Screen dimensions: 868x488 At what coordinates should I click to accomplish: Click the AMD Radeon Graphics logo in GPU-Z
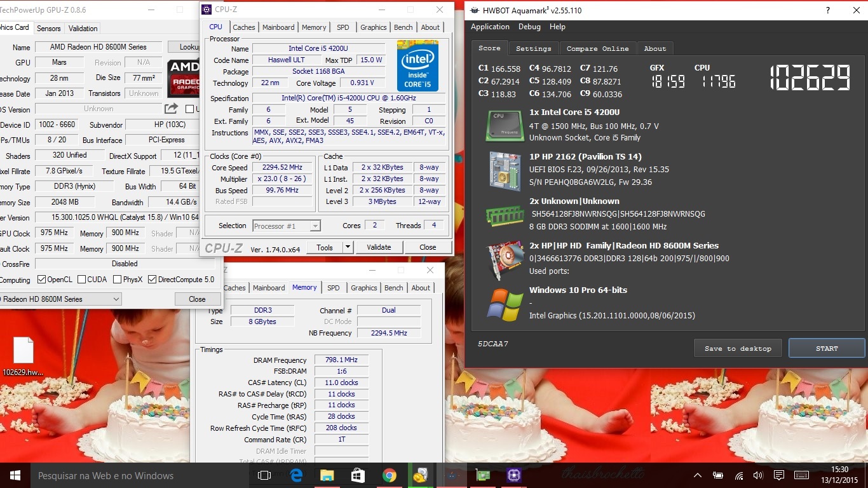[184, 78]
